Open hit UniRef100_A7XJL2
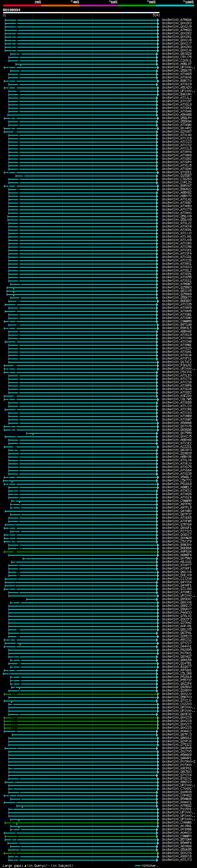197x868 pixels. (x=176, y=98)
